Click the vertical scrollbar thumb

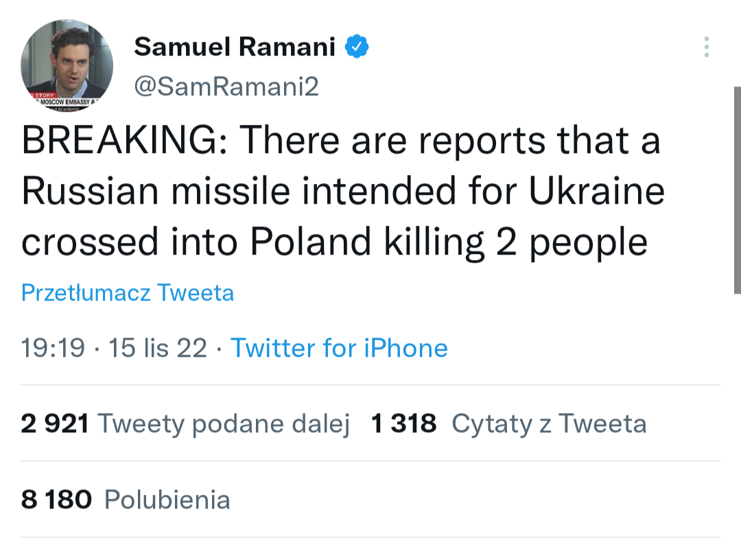coord(736,189)
